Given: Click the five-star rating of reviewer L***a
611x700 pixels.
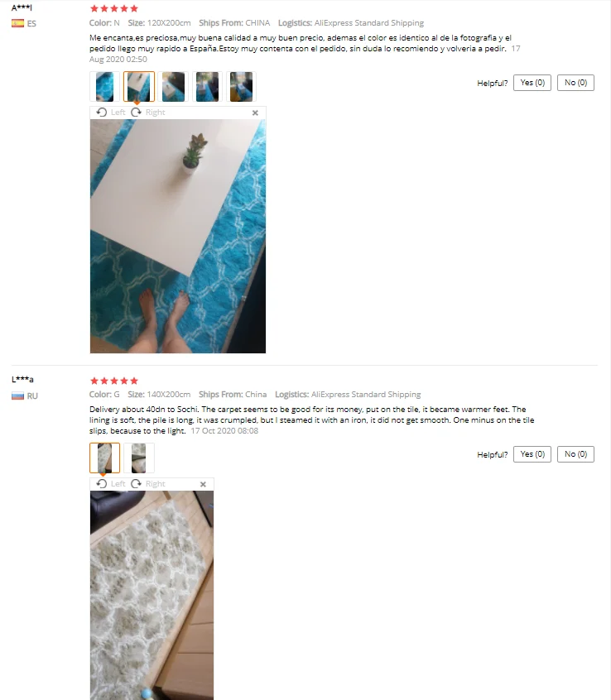Looking at the screenshot, I should pyautogui.click(x=114, y=381).
